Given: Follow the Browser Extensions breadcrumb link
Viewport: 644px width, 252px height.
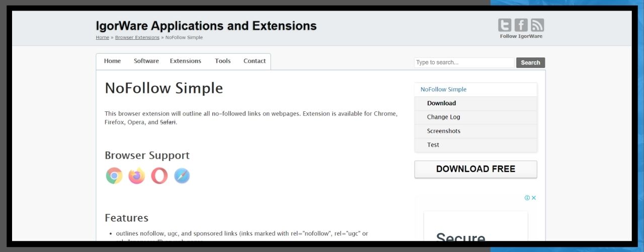Looking at the screenshot, I should pos(137,37).
